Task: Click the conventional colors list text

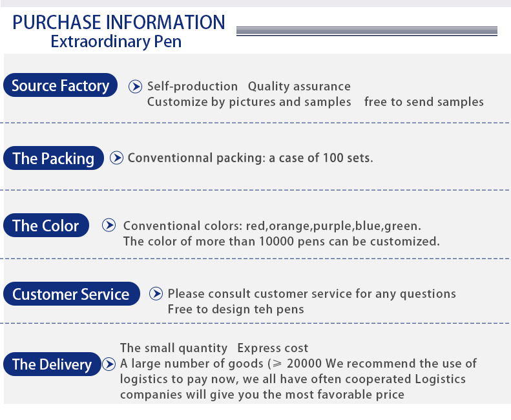Action: click(x=272, y=226)
